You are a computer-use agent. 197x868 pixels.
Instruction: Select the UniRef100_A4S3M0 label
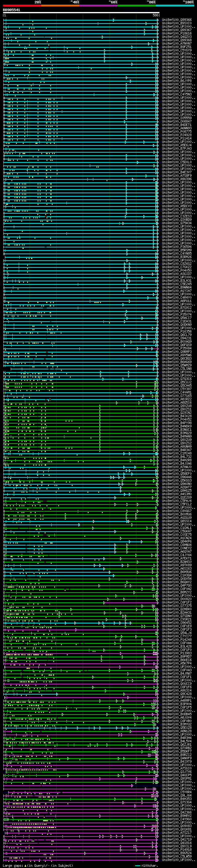pyautogui.click(x=177, y=494)
